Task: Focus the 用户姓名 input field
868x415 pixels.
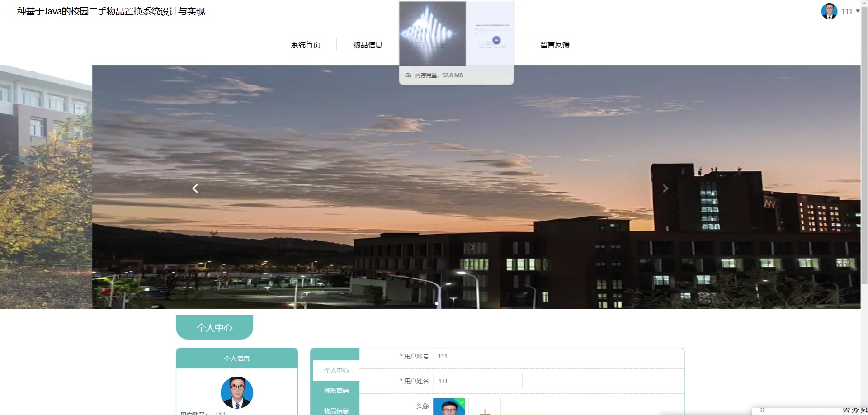Action: 477,381
